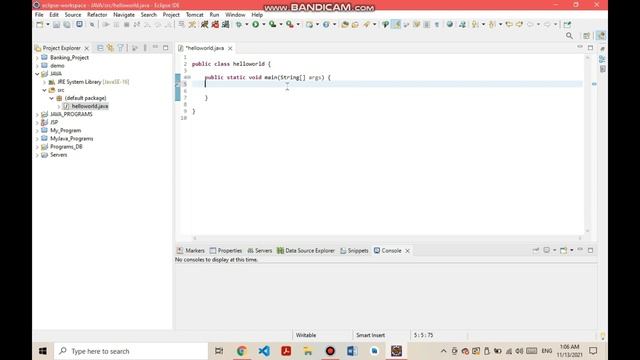Image resolution: width=640 pixels, height=360 pixels.
Task: Click the Save toolbar icon
Action: [56, 24]
